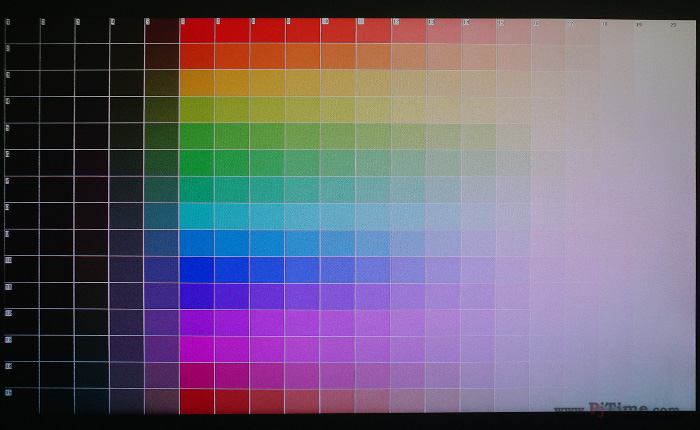This screenshot has height=430, width=700.
Task: Select the magenta swatch in row 13, column 6
Action: click(197, 349)
